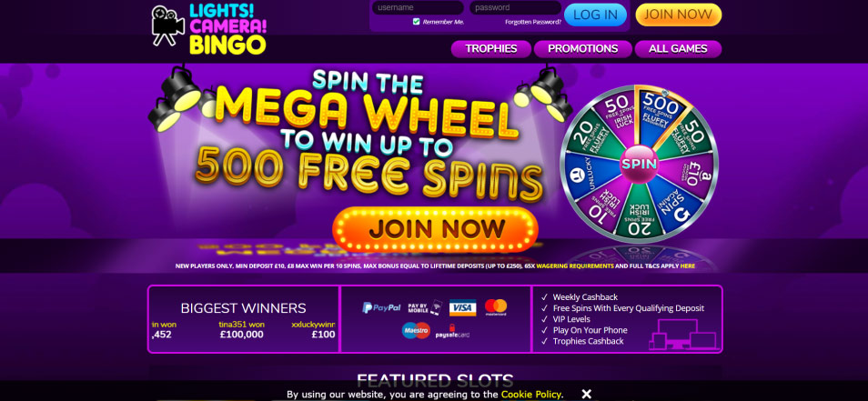868x401 pixels.
Task: Click the header Join Now button
Action: pyautogui.click(x=678, y=15)
